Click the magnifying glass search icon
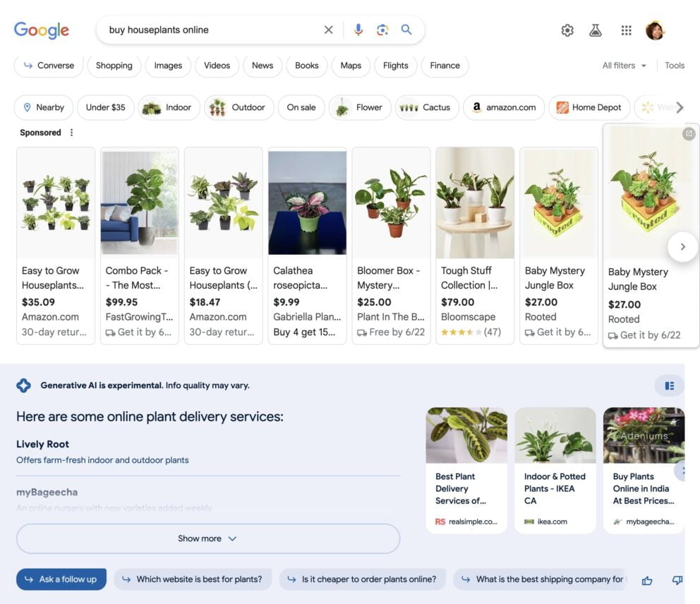 406,30
